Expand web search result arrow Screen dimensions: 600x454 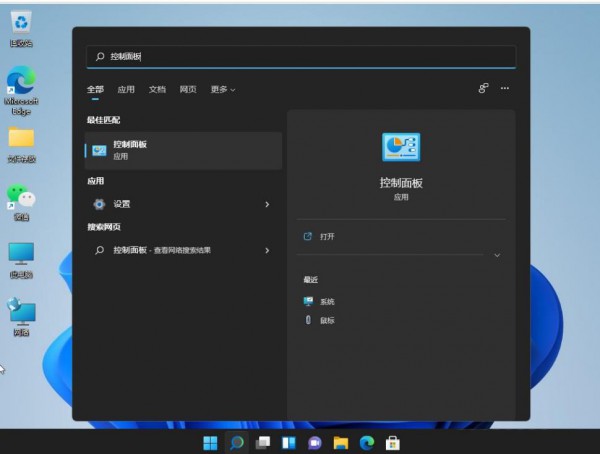click(267, 250)
